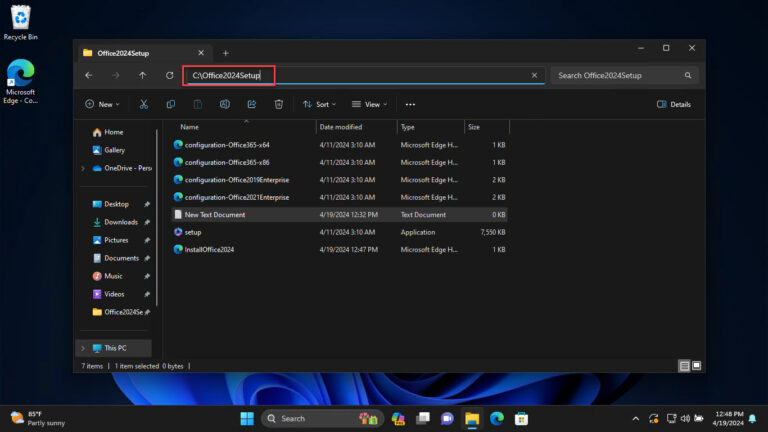
Task: Click the Share icon in toolbar
Action: 252,104
